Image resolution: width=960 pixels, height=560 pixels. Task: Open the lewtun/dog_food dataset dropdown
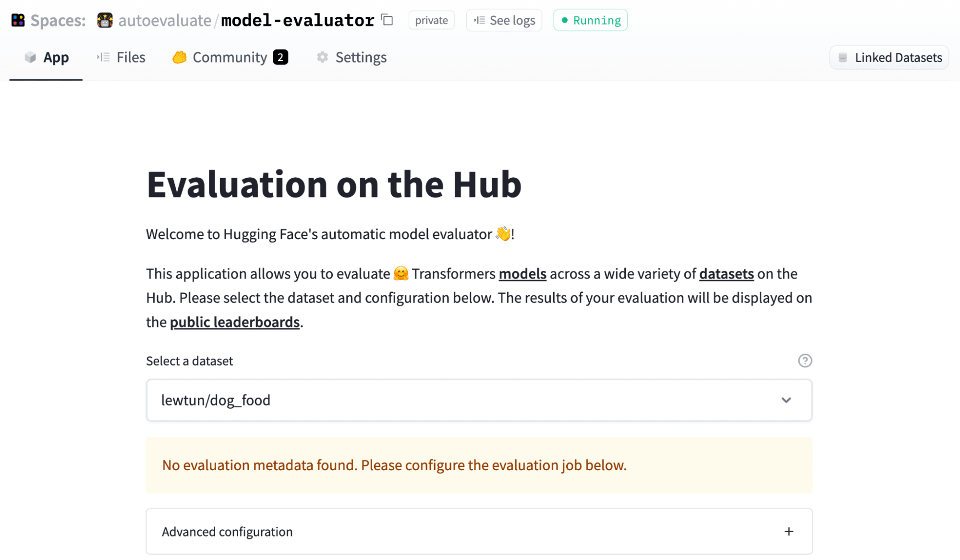(x=478, y=400)
